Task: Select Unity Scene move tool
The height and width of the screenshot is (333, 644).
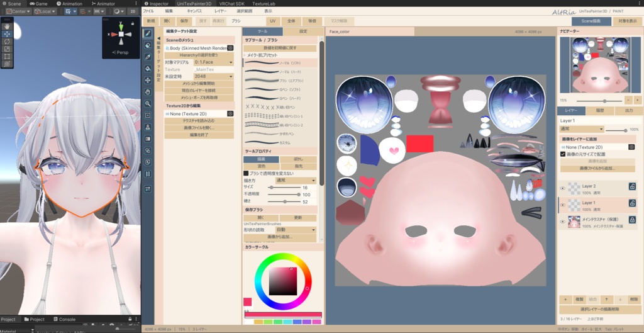Action: click(7, 34)
